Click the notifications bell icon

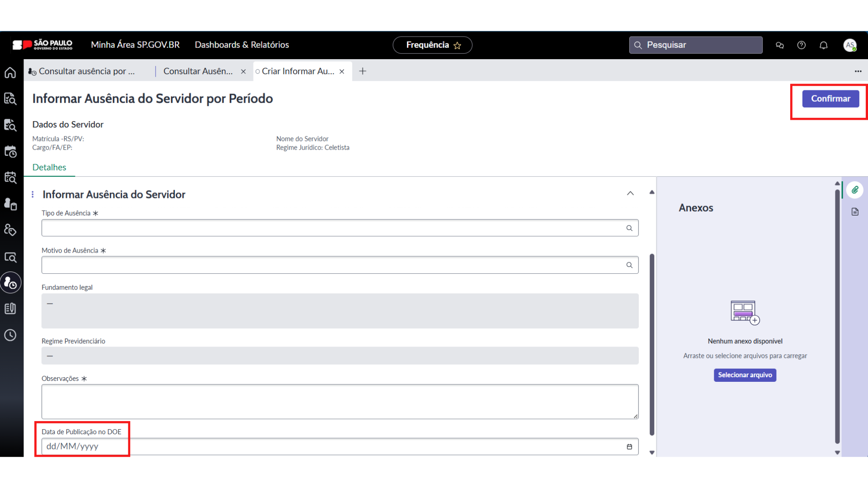(x=823, y=45)
